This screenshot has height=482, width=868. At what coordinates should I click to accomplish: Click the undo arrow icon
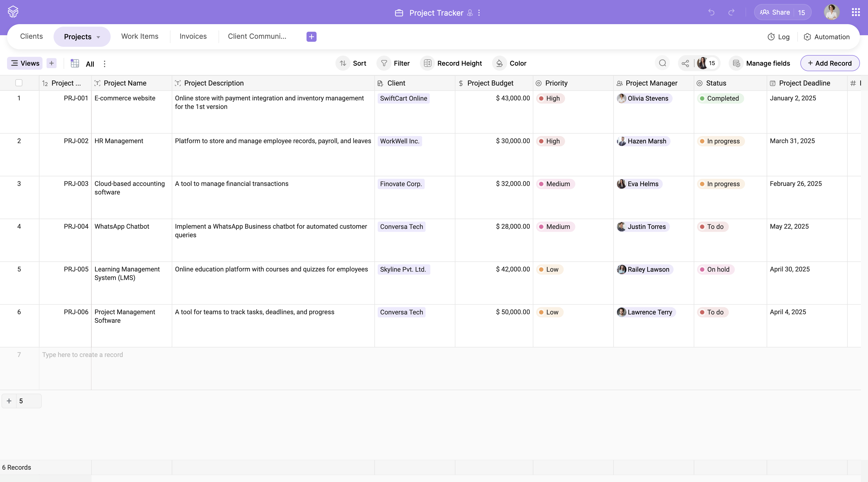(711, 13)
